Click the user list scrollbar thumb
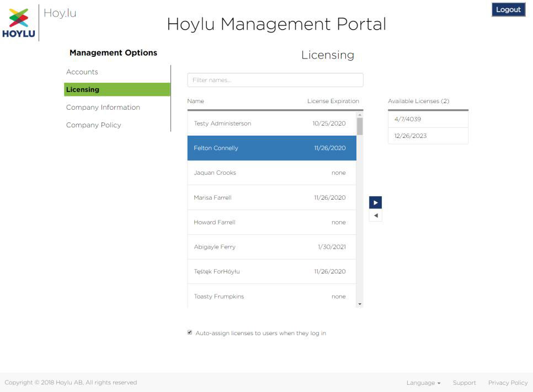Image resolution: width=533 pixels, height=392 pixels. coord(360,126)
